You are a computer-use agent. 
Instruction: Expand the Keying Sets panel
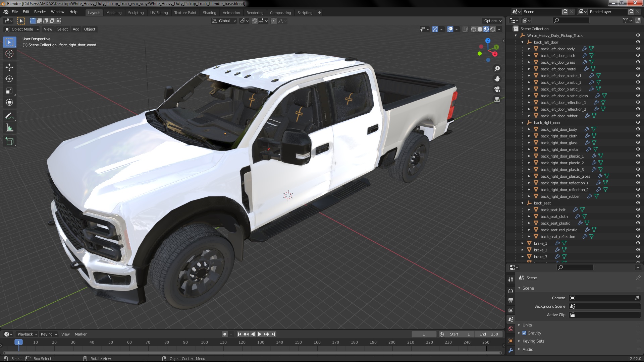(533, 341)
